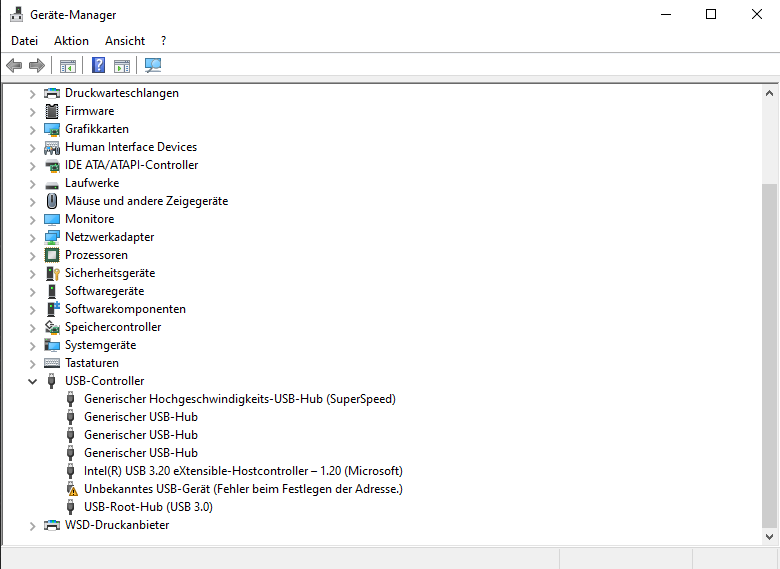780x569 pixels.
Task: Select Generischer Hochgeschwindigkeits-USB-Hub (SuperSpeed)
Action: 239,399
